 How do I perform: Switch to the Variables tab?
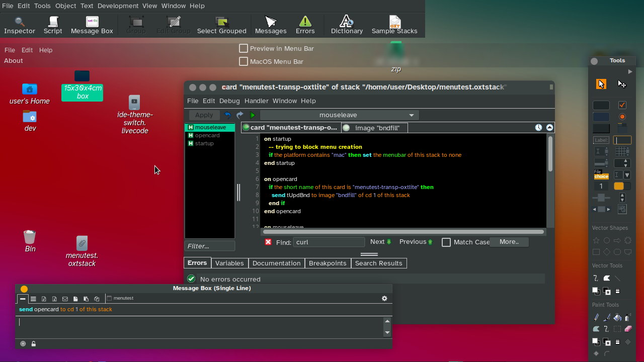coord(229,263)
